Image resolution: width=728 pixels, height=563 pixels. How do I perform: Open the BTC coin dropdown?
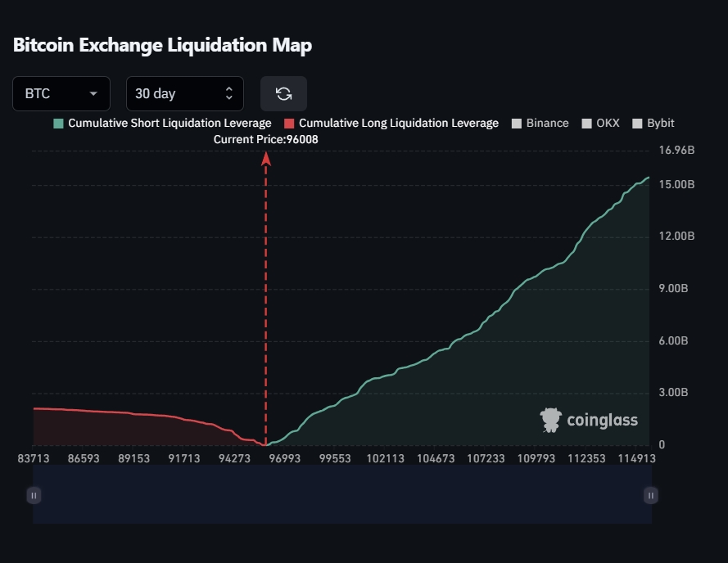[61, 93]
